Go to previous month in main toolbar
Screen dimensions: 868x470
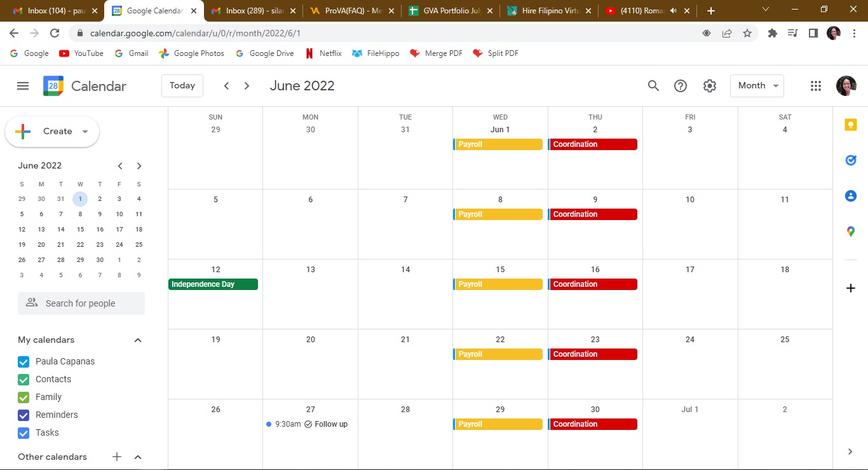[x=226, y=86]
